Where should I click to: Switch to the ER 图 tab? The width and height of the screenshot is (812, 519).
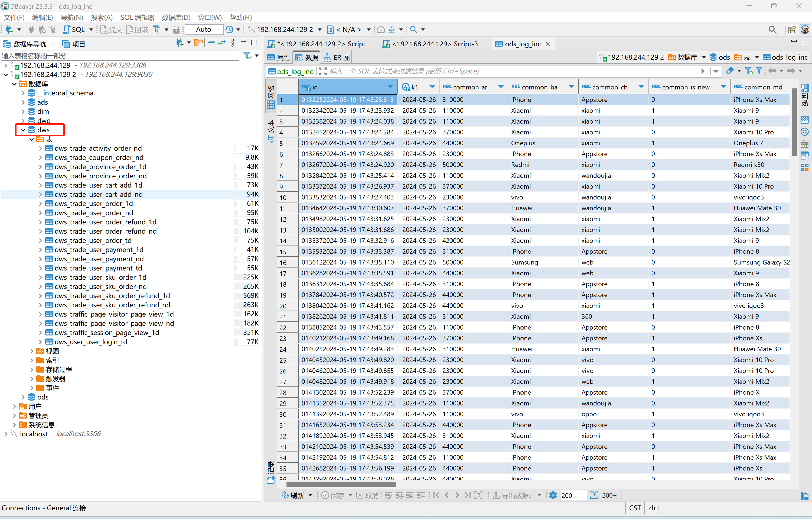coord(337,58)
